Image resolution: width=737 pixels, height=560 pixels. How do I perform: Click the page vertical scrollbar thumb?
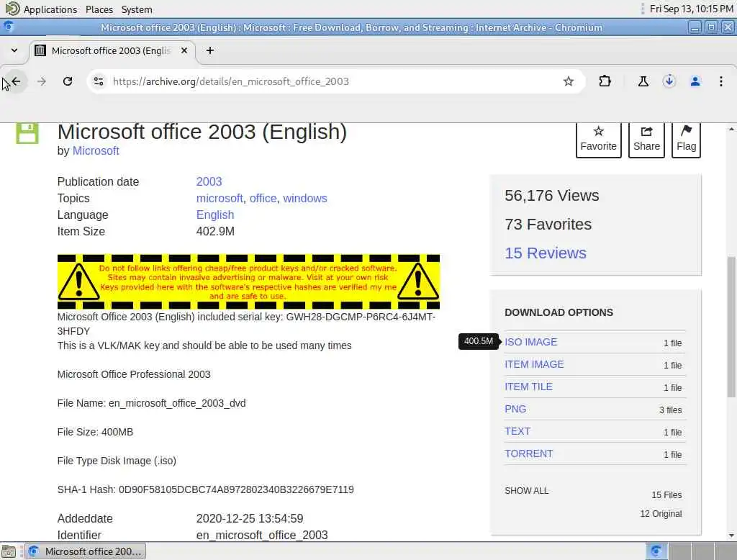[731, 327]
